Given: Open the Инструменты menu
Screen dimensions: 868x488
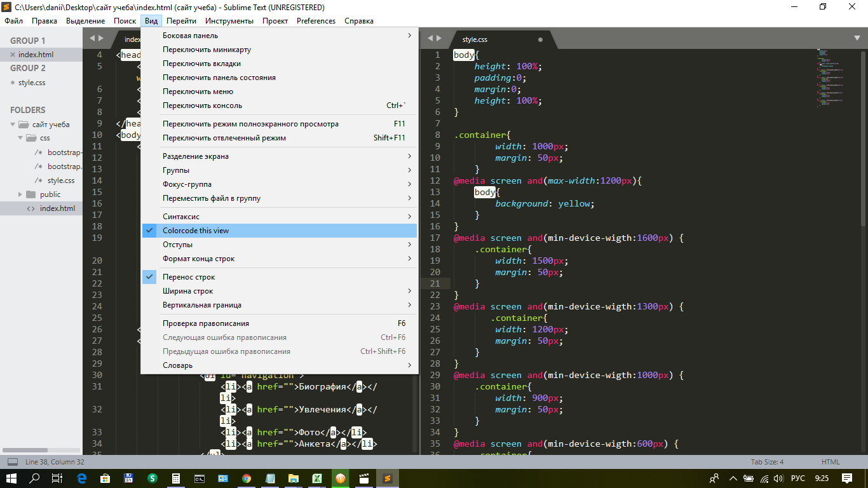Looking at the screenshot, I should [x=229, y=20].
